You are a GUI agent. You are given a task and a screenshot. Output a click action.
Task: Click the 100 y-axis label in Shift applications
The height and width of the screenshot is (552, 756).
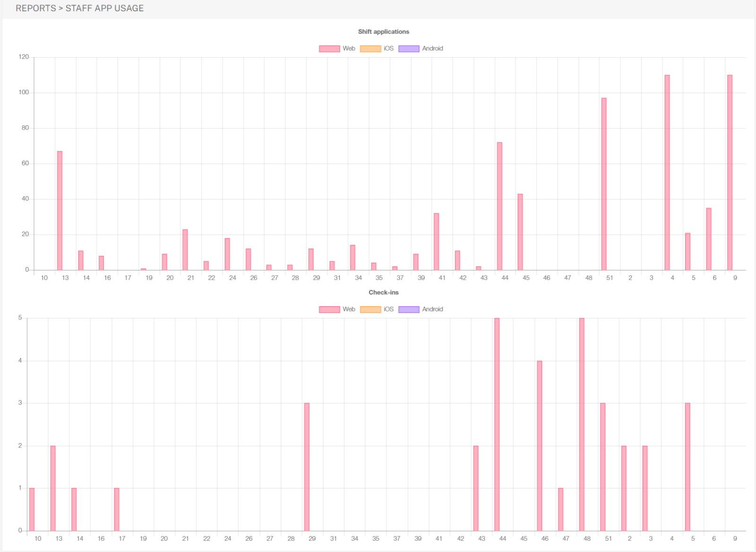24,92
